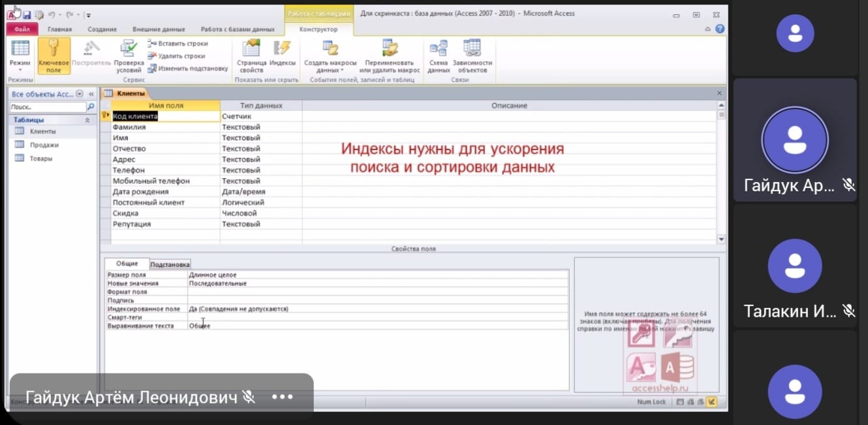Switch to the Создание ribbon tab
This screenshot has width=868, height=425.
tap(102, 29)
